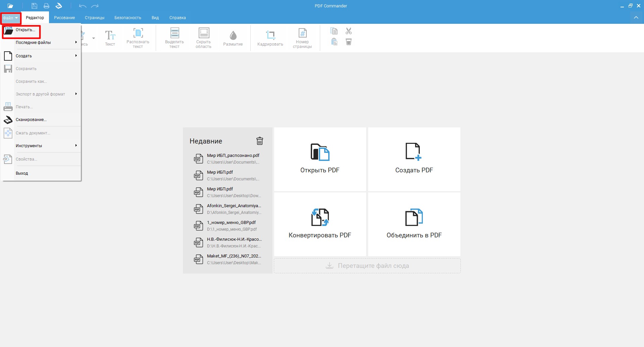Switch to the Вид tab
Image resolution: width=644 pixels, height=347 pixels.
(155, 18)
